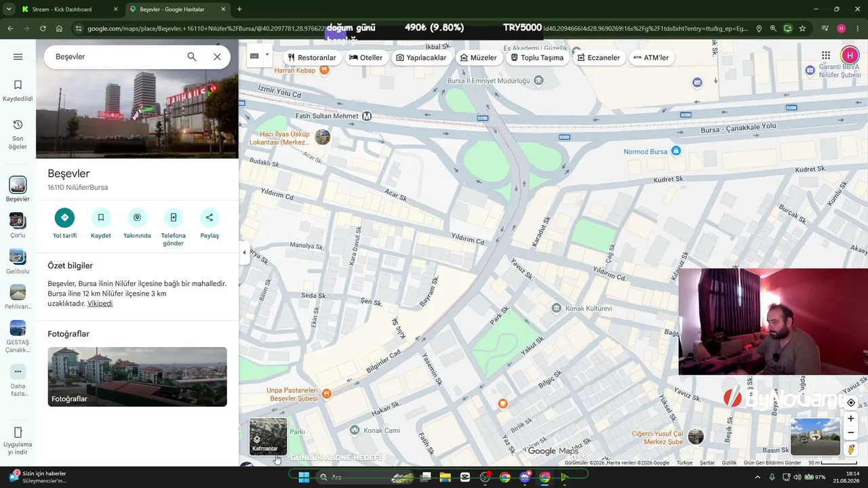
Task: Open the Street View preview thumbnail
Action: (x=815, y=437)
